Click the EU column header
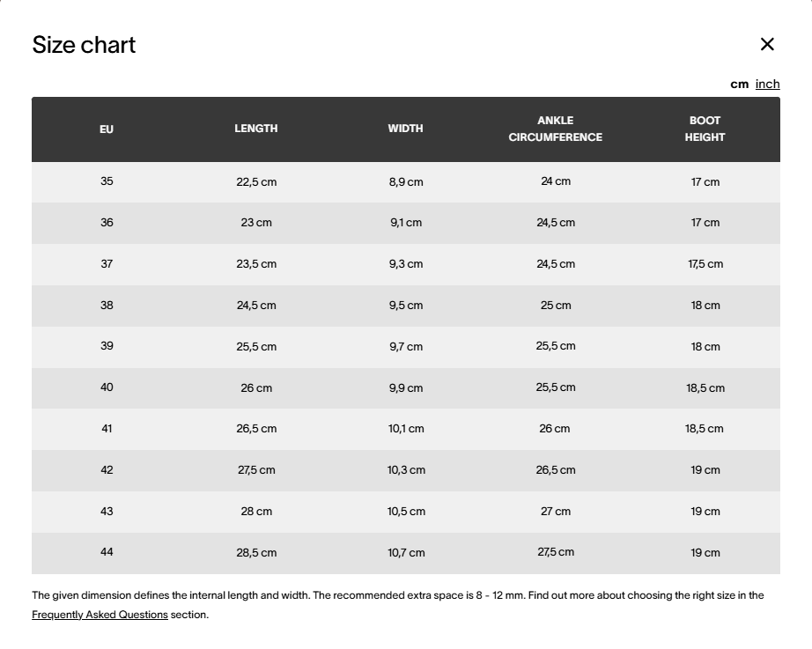Screen dimensions: 812x649 (x=107, y=129)
